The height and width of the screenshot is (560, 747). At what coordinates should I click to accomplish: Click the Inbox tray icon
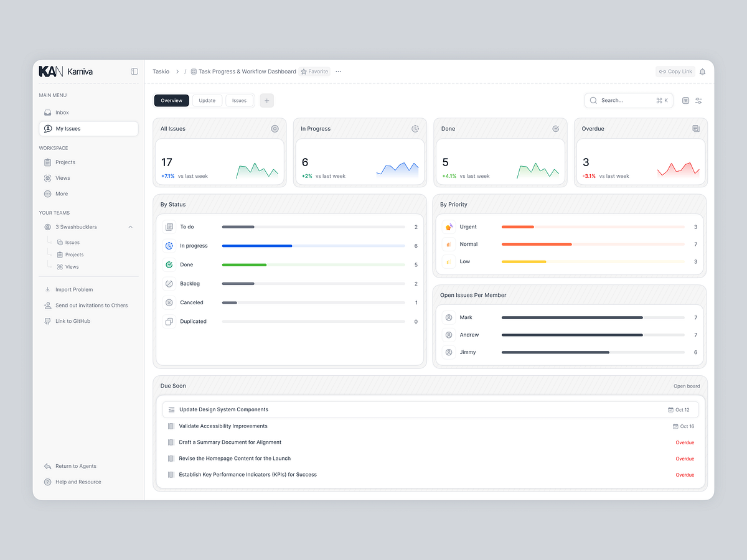48,113
